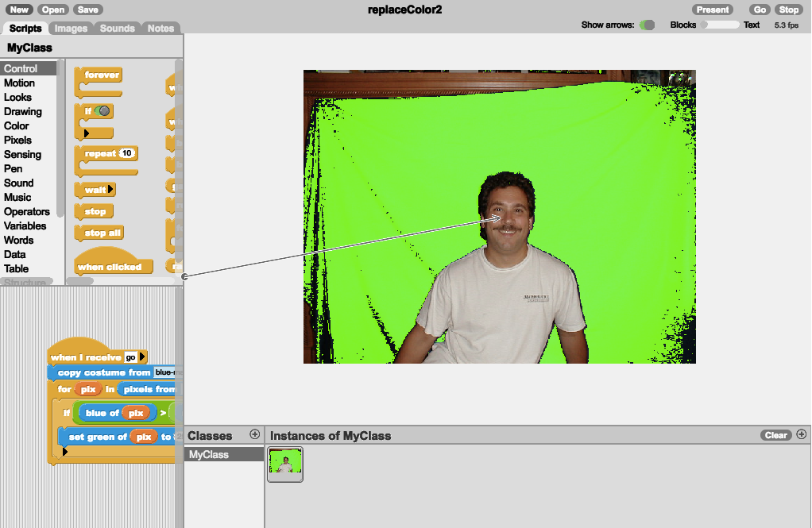Open the dropdown arrow on the wait block
Image resolution: width=812 pixels, height=528 pixels.
(x=110, y=190)
